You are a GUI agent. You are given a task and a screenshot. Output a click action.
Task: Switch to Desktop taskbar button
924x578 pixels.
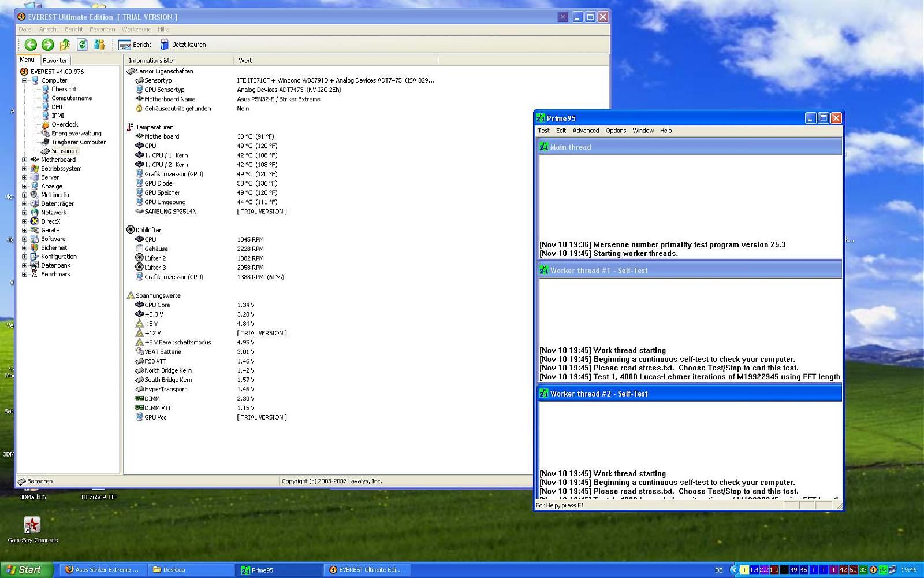[x=191, y=569]
